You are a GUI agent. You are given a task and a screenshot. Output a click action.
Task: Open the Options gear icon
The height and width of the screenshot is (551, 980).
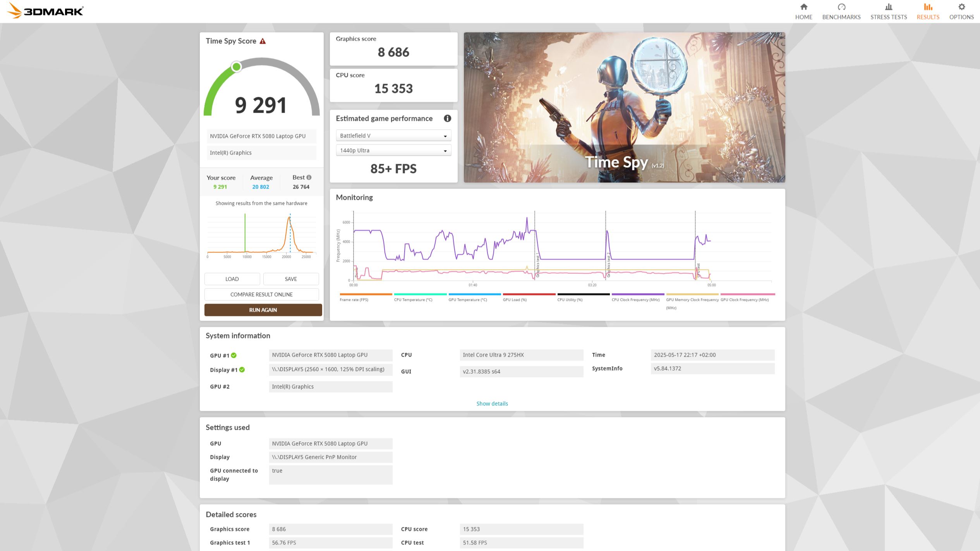point(961,7)
